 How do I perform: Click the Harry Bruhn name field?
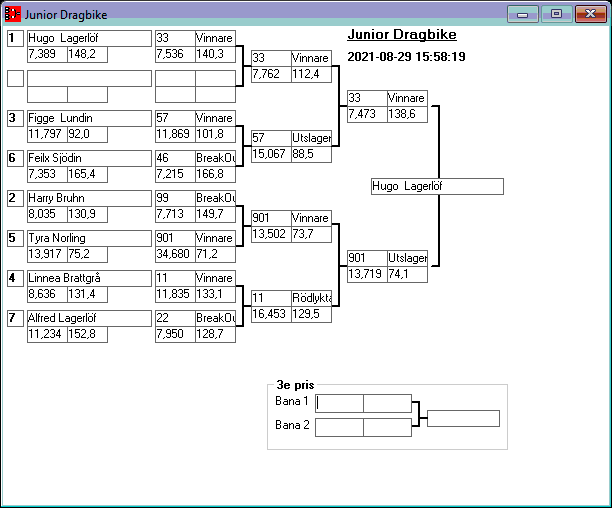point(89,198)
